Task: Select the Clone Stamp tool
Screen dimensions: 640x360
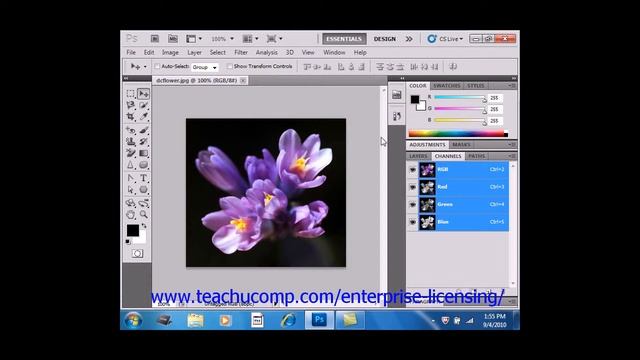Action: tap(131, 142)
